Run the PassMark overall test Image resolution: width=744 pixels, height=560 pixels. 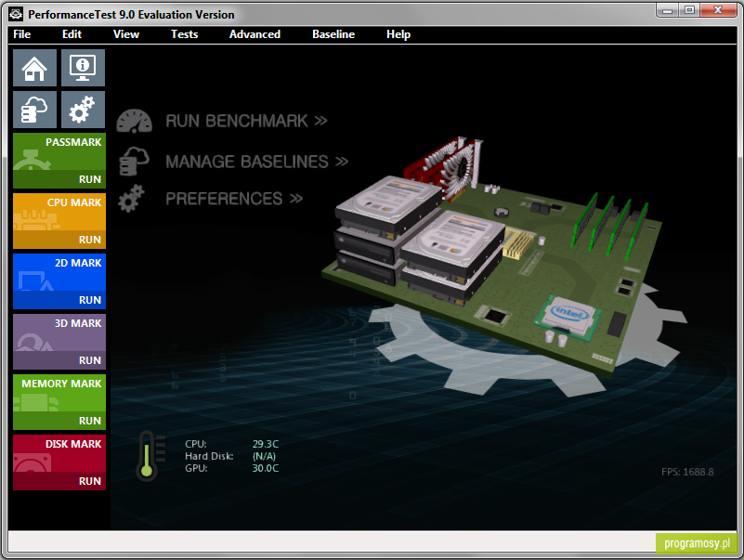click(90, 179)
